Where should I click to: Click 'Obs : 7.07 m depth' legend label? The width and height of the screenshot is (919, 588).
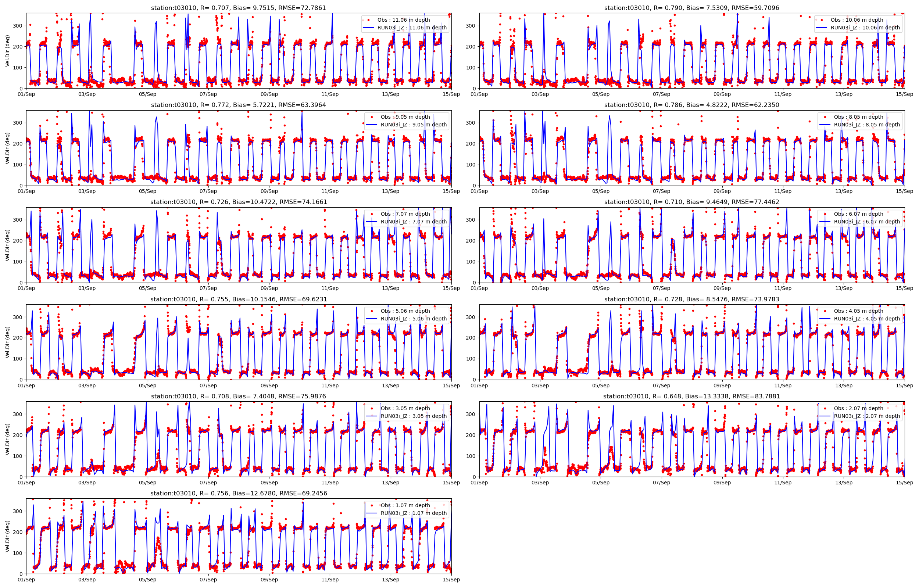pos(405,214)
